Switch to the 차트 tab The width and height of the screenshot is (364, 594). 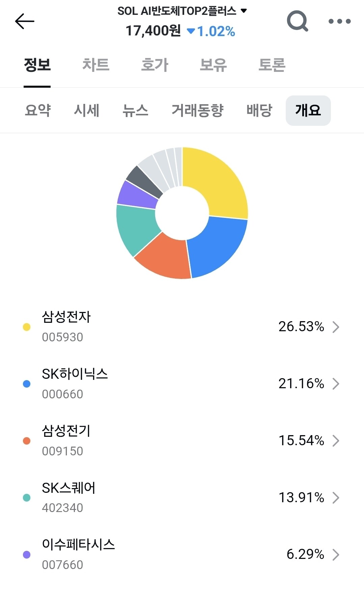[96, 64]
